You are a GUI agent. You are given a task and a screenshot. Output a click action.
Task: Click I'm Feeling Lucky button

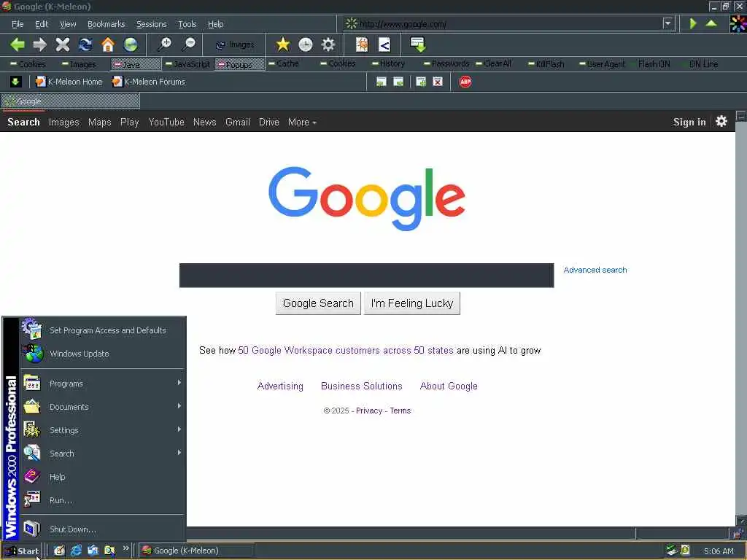(x=412, y=303)
